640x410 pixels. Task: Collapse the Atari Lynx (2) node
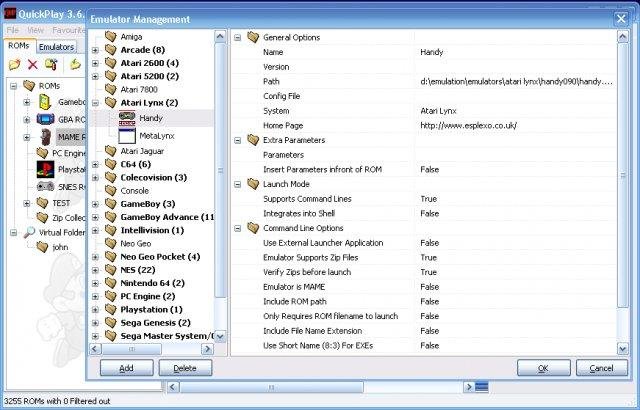[x=95, y=103]
